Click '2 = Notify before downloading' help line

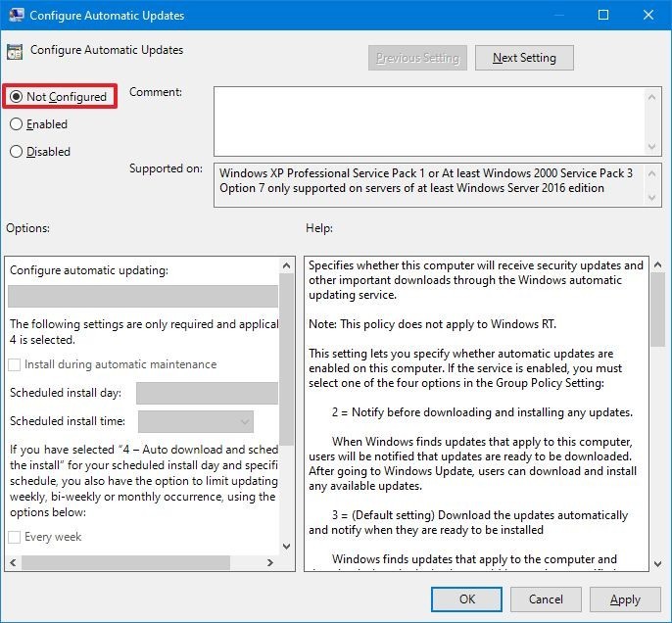(482, 412)
